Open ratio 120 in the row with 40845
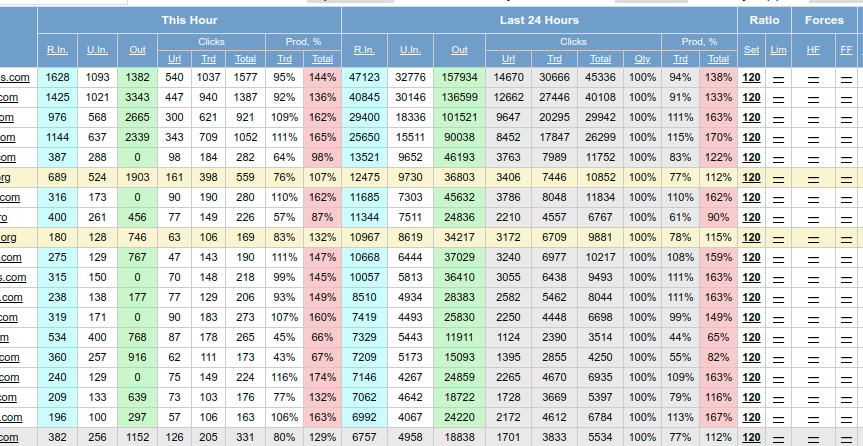 click(x=751, y=97)
